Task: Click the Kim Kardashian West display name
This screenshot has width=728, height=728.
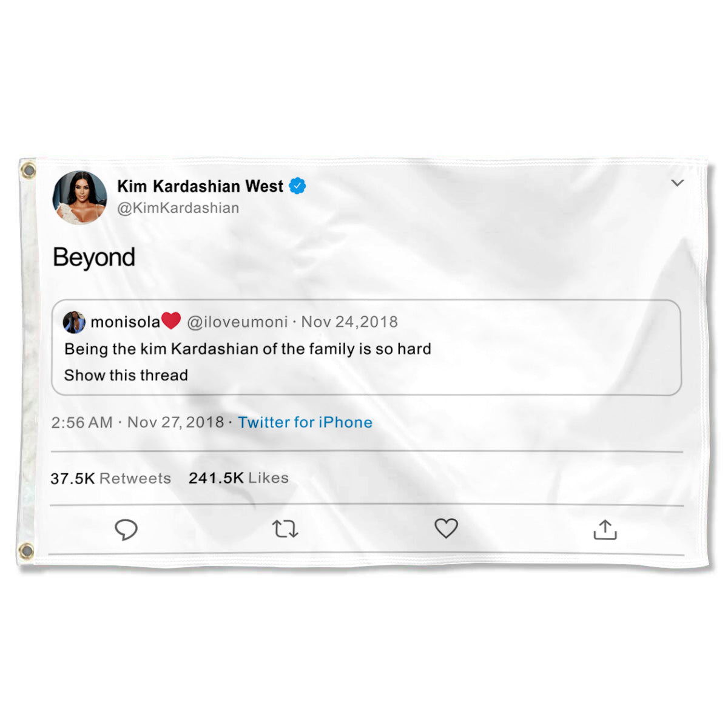Action: tap(200, 186)
